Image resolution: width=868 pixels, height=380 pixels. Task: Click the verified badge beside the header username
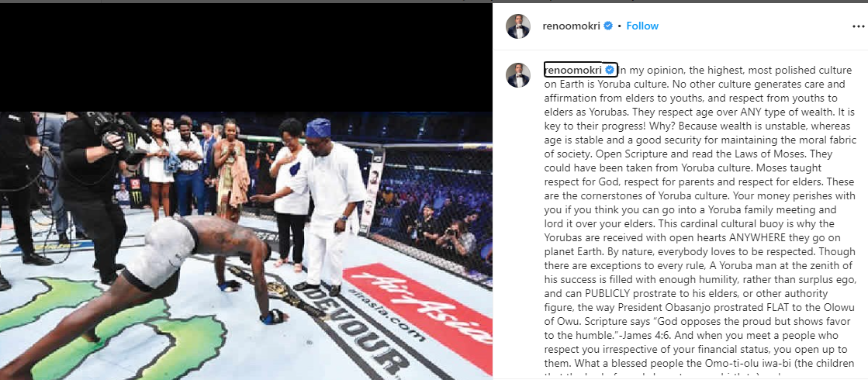[x=608, y=26]
